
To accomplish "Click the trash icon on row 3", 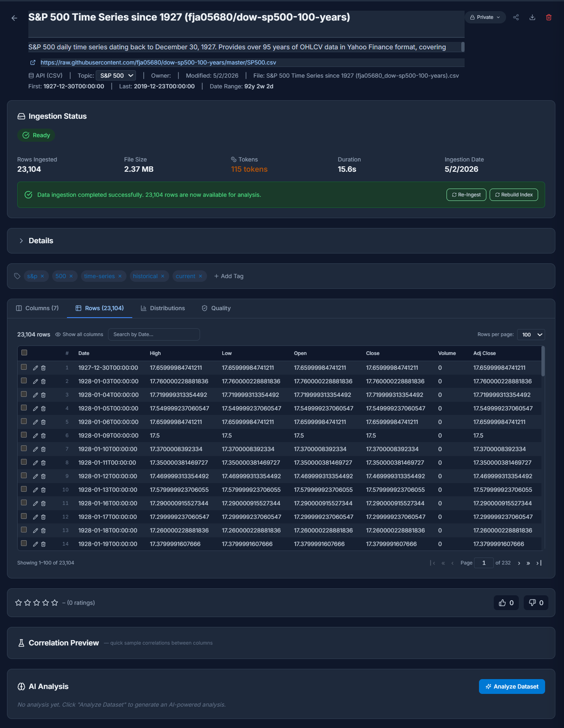I will (x=43, y=395).
